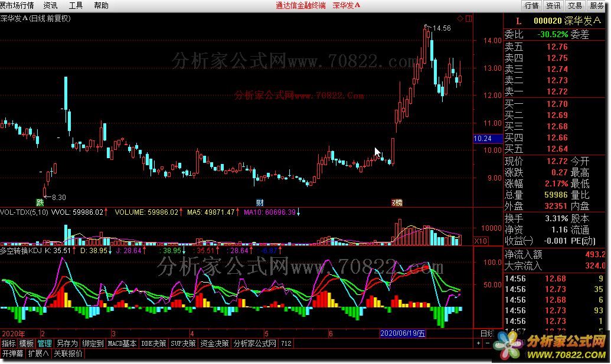This screenshot has width=611, height=364.
Task: Click the 14.56 high price label
Action: (442, 28)
